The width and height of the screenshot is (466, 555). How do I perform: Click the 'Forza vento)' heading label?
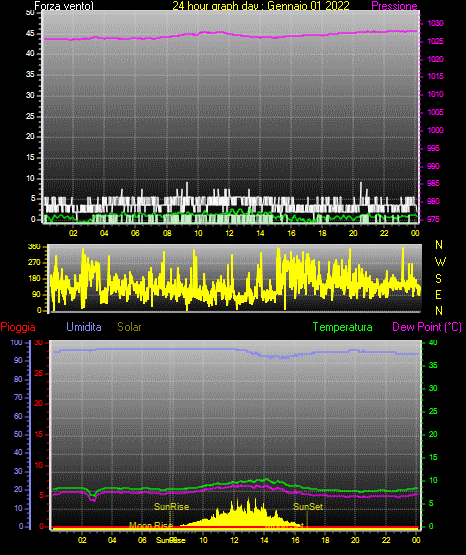coord(64,6)
